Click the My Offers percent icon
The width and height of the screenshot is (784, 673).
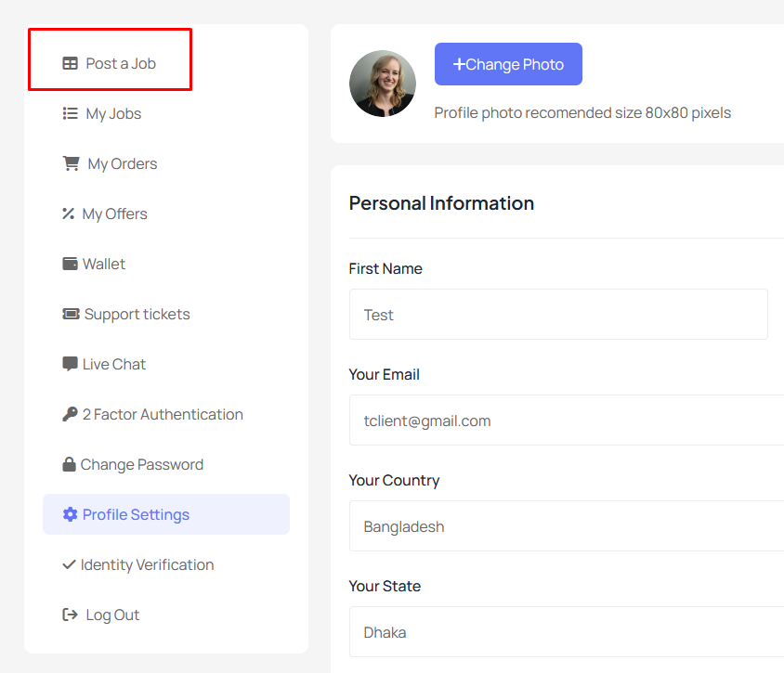pos(69,214)
